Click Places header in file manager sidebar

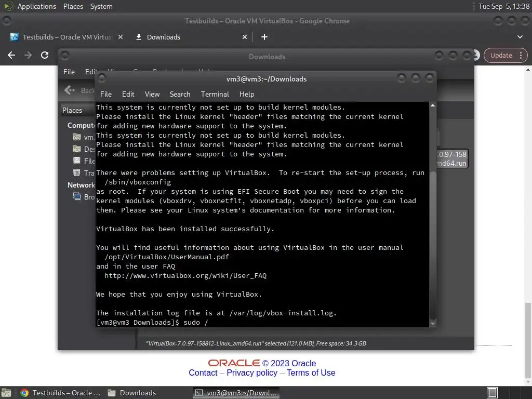coord(72,110)
